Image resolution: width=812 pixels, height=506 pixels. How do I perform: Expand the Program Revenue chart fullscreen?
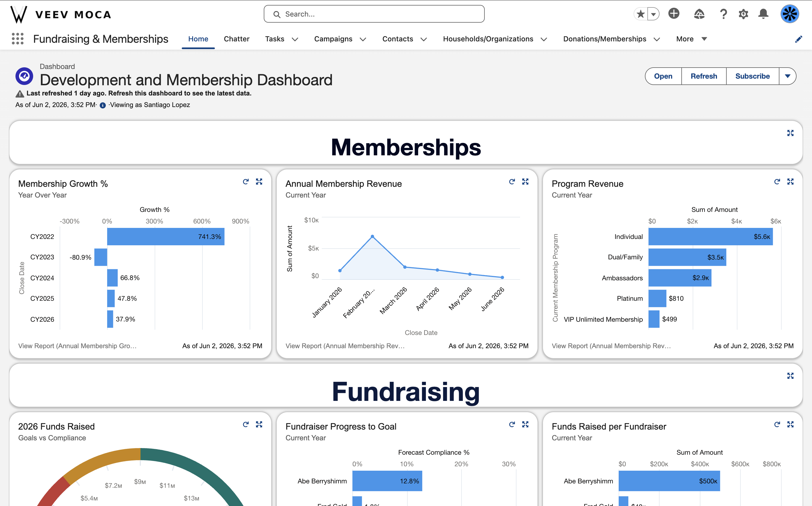790,181
